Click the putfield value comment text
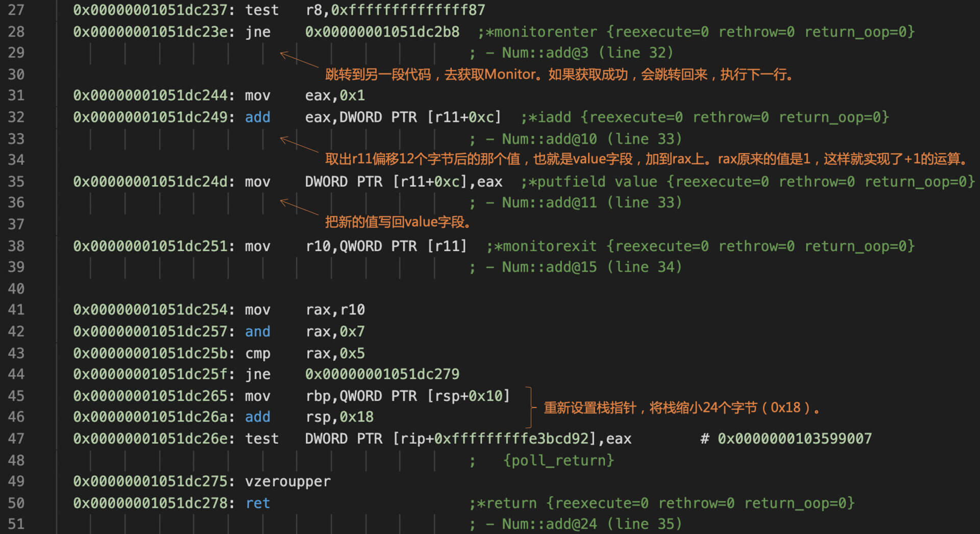Viewport: 980px width, 534px height. [748, 182]
